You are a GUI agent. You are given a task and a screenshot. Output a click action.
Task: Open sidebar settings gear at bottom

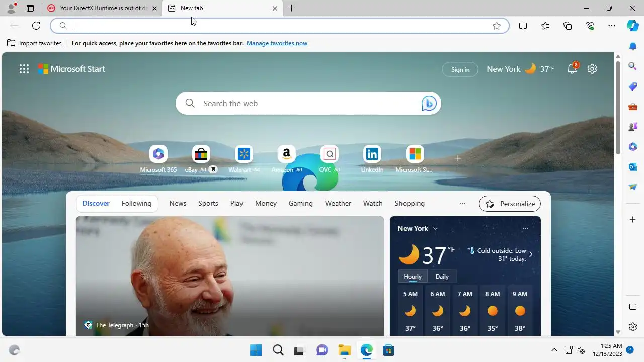pos(633,327)
